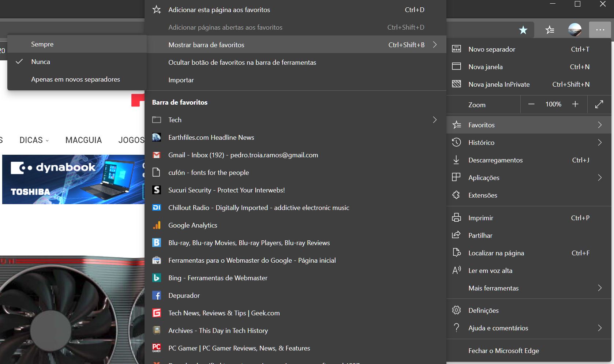Open the Favorites hub toolbar icon
614x364 pixels.
tap(550, 30)
